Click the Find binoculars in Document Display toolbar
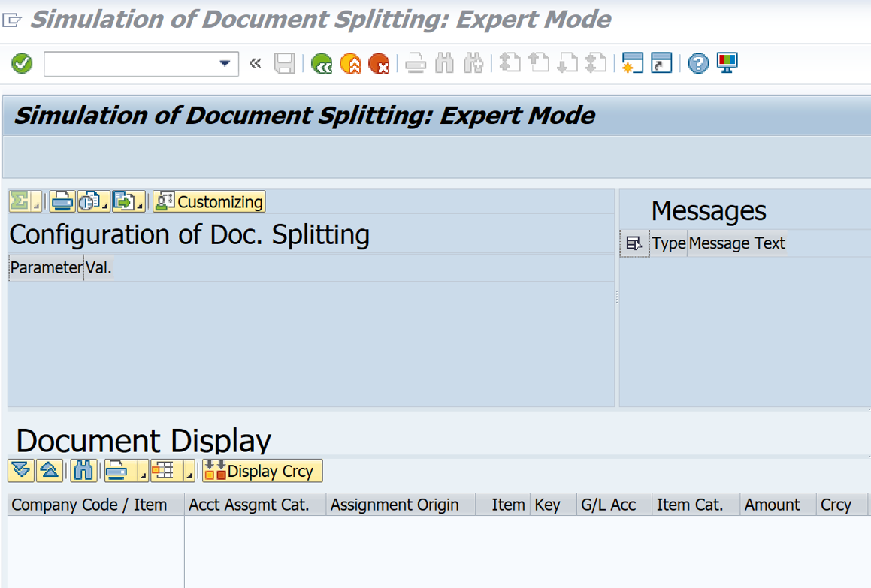The image size is (871, 588). point(83,471)
